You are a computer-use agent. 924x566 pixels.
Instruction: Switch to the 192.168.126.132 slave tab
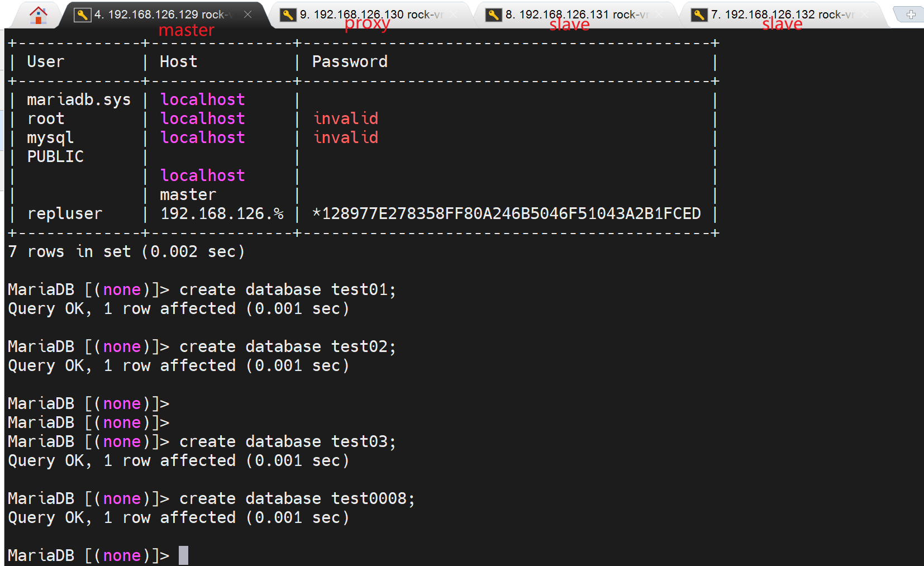782,15
